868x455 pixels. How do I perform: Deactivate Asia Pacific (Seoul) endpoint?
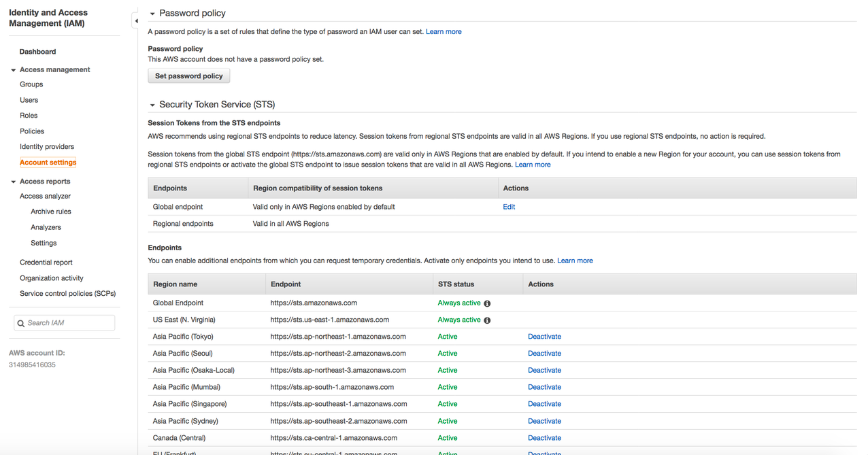click(544, 354)
